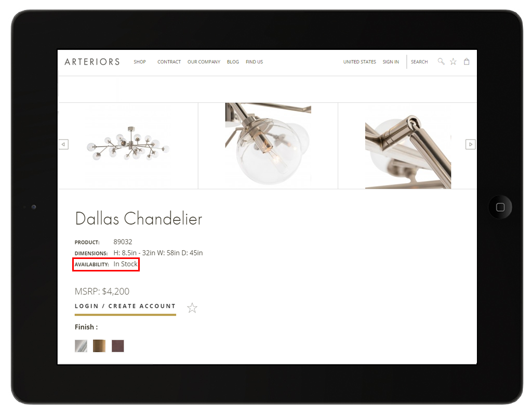
Task: Click into the Search field
Action: coord(419,62)
